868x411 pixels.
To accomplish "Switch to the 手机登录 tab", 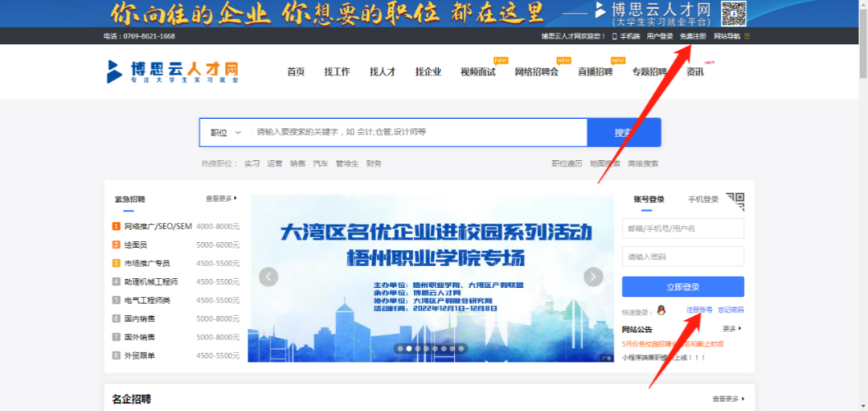I will click(703, 199).
